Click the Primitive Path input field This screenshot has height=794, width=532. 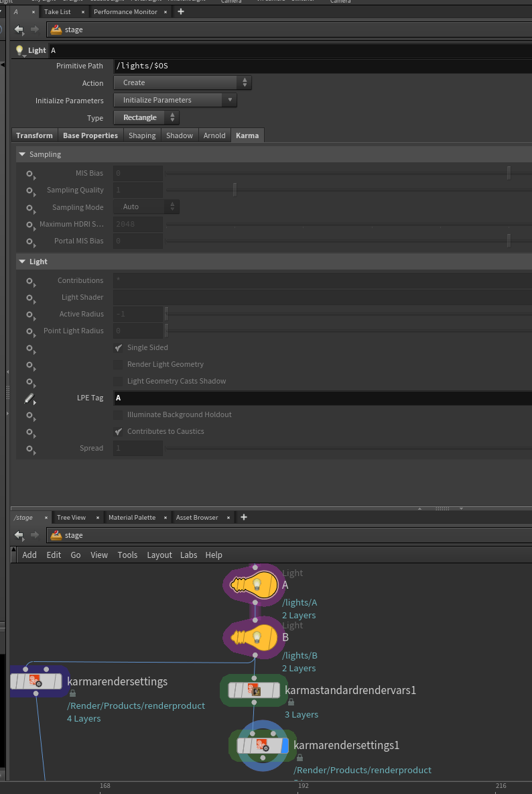tap(323, 66)
